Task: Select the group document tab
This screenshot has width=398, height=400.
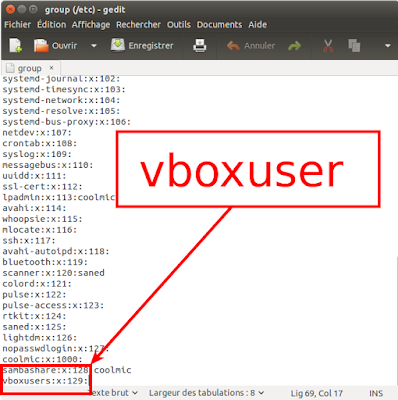Action: click(x=29, y=68)
